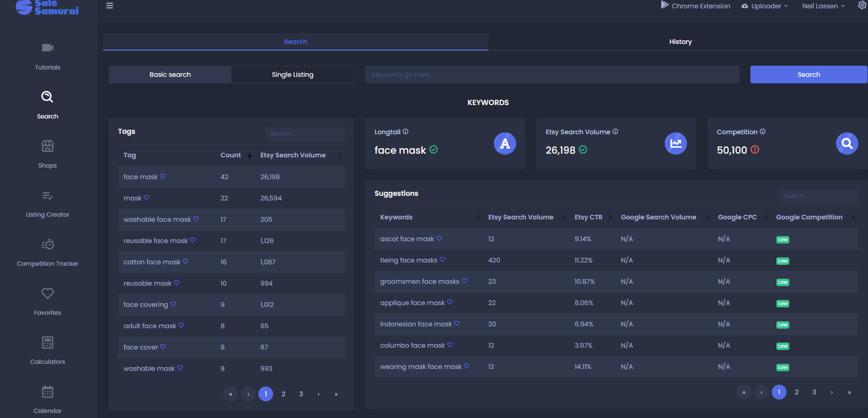Screen dimensions: 868x418
Task: Favorite 'tieing face masks' suggestion heart
Action: click(x=442, y=260)
